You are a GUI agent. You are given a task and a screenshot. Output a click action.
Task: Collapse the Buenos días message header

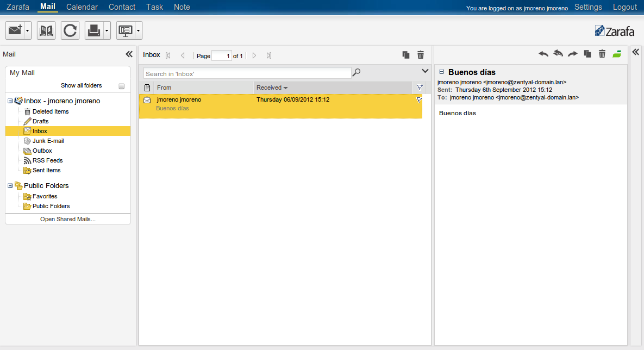tap(441, 72)
